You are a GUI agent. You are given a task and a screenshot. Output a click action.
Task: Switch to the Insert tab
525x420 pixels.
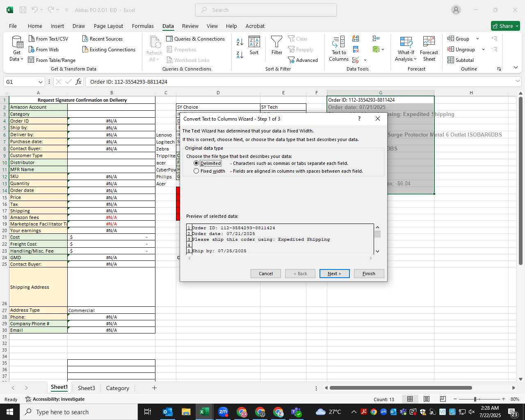[57, 26]
